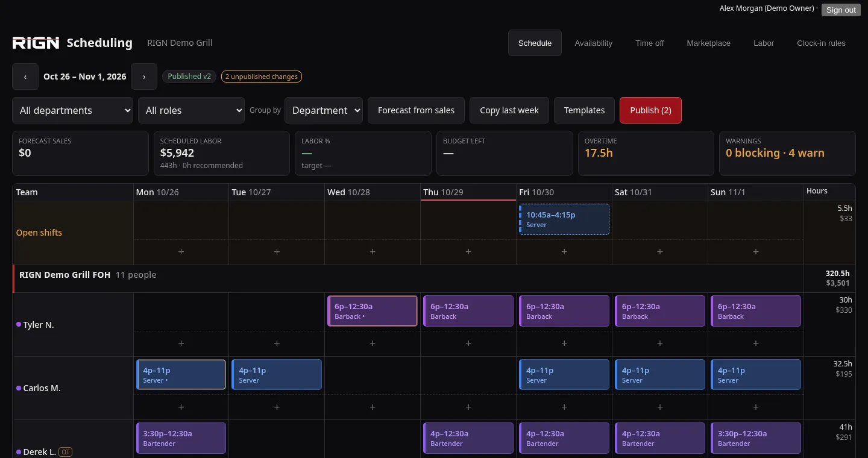The height and width of the screenshot is (458, 868).
Task: Open Templates
Action: 584,110
